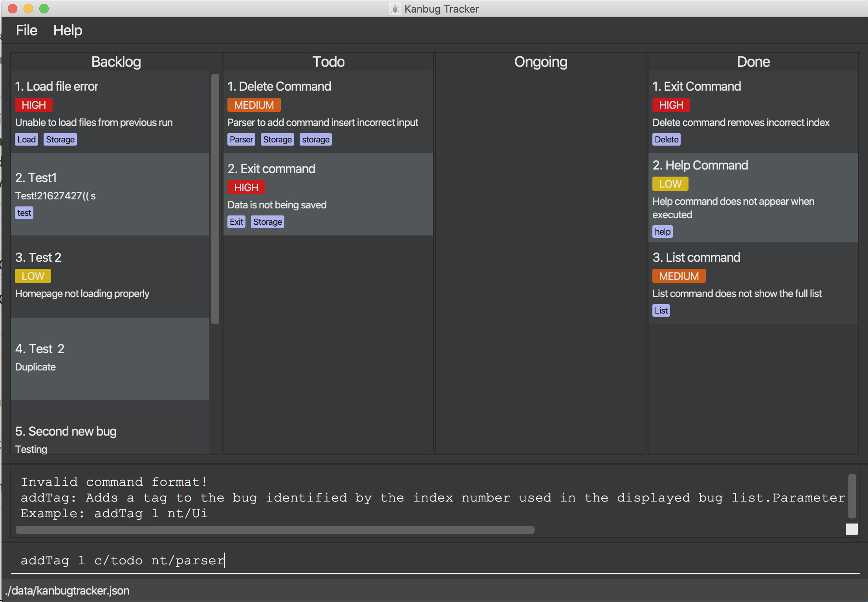Click the Kanbug Tracker bug icon in title bar
Image resolution: width=868 pixels, height=602 pixels.
coord(395,9)
